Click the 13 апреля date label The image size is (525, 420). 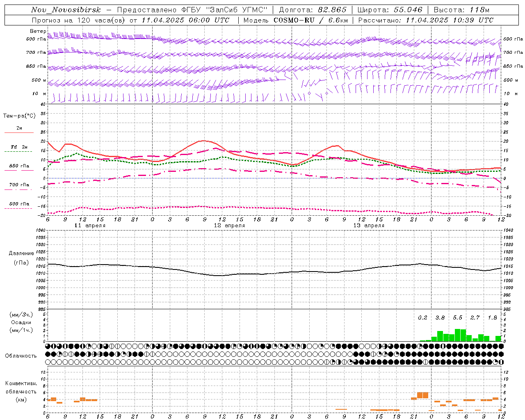pyautogui.click(x=369, y=226)
